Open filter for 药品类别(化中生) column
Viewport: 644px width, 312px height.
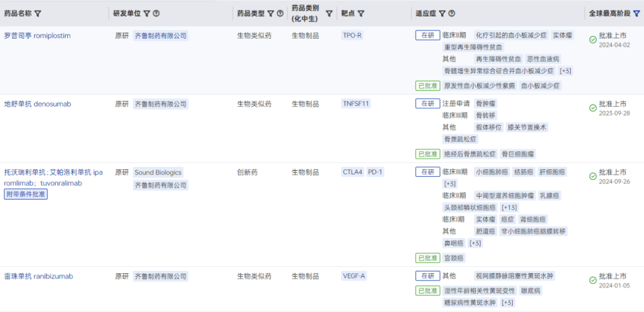(329, 14)
